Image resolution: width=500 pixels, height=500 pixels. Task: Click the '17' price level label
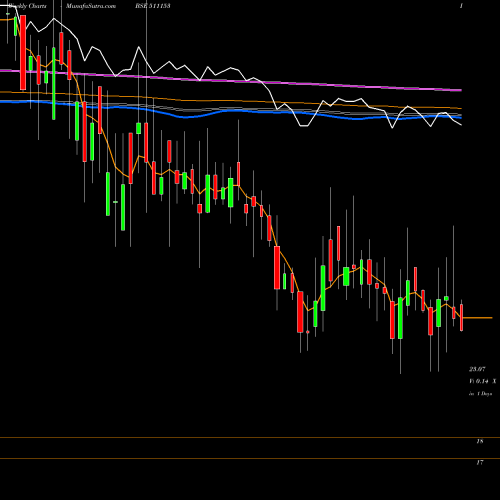click(x=480, y=462)
